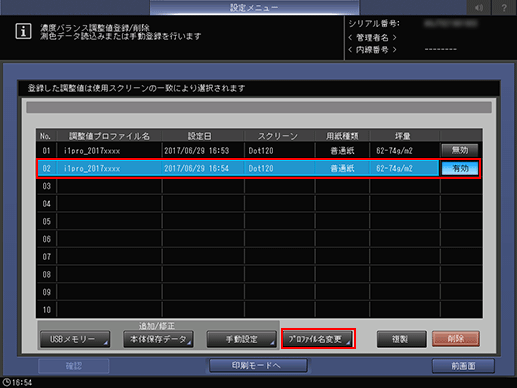Screen dimensions: 517x388
Task: Click the 確認 confirm button
Action: pos(74,366)
